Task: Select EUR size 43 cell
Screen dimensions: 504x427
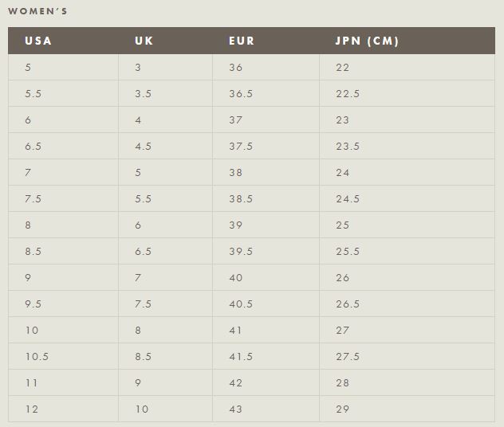Action: click(x=236, y=409)
